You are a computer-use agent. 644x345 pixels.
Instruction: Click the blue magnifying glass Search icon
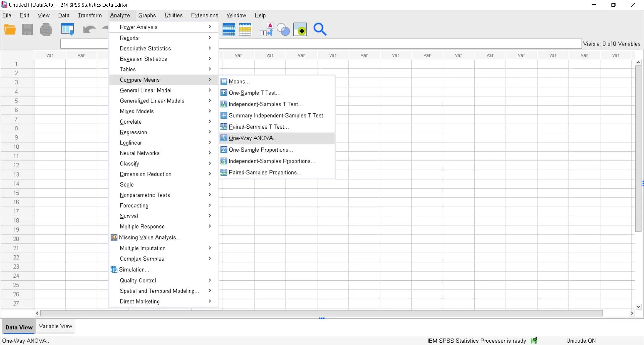(320, 29)
